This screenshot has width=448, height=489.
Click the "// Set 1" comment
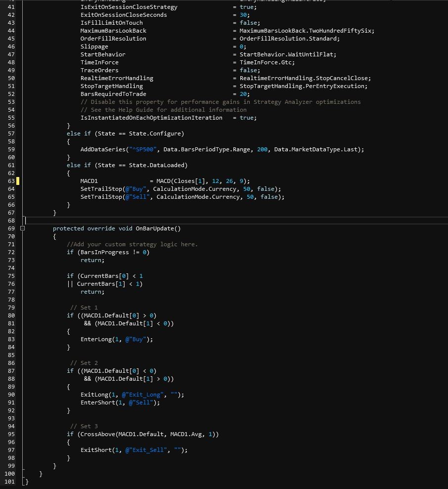pos(84,308)
